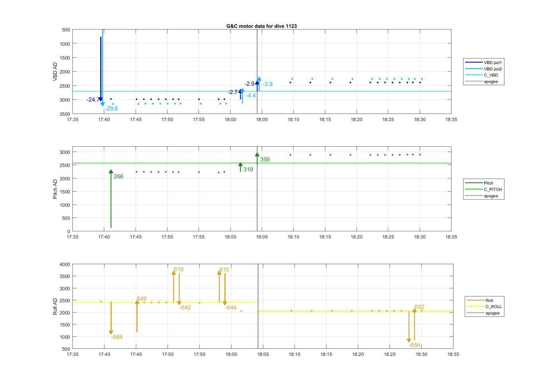Click the '-2.7' VBD annotation
This screenshot has width=557, height=392.
[233, 92]
